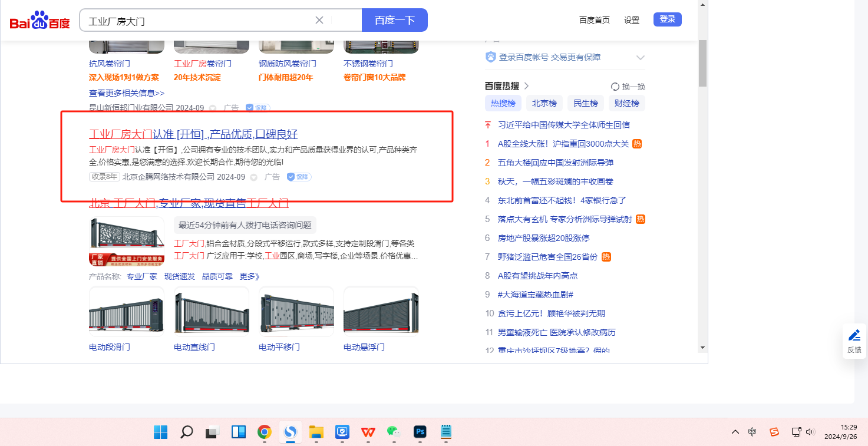The width and height of the screenshot is (868, 446).
Task: Open WeChat from the taskbar
Action: (393, 432)
